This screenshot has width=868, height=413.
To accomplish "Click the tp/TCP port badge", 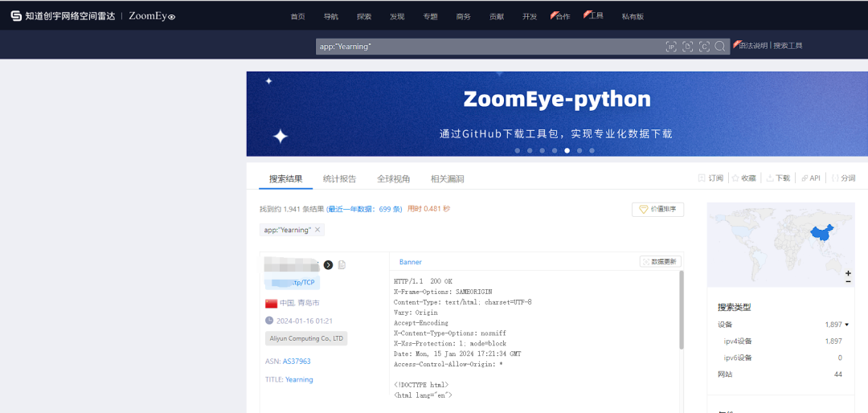I will pos(293,282).
